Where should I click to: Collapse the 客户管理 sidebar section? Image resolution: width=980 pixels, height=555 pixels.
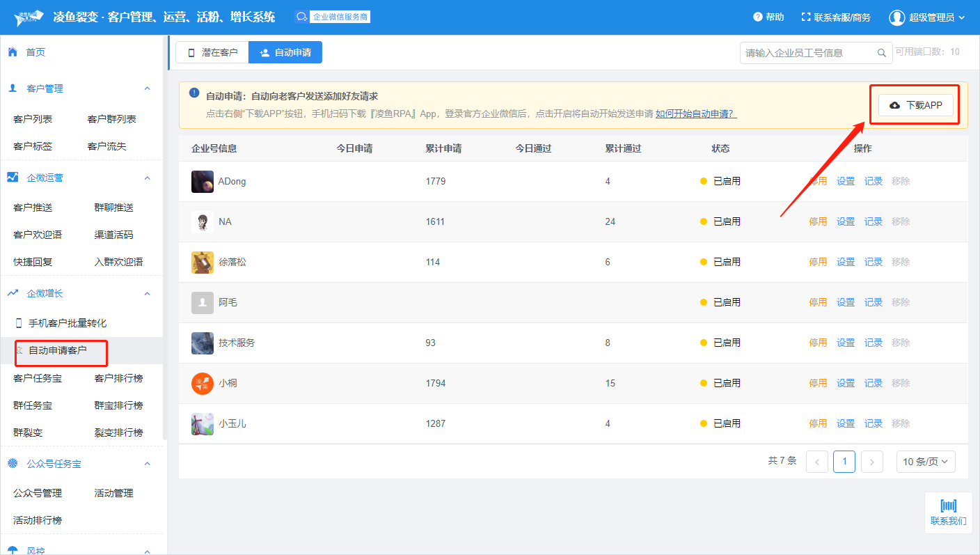tap(147, 88)
